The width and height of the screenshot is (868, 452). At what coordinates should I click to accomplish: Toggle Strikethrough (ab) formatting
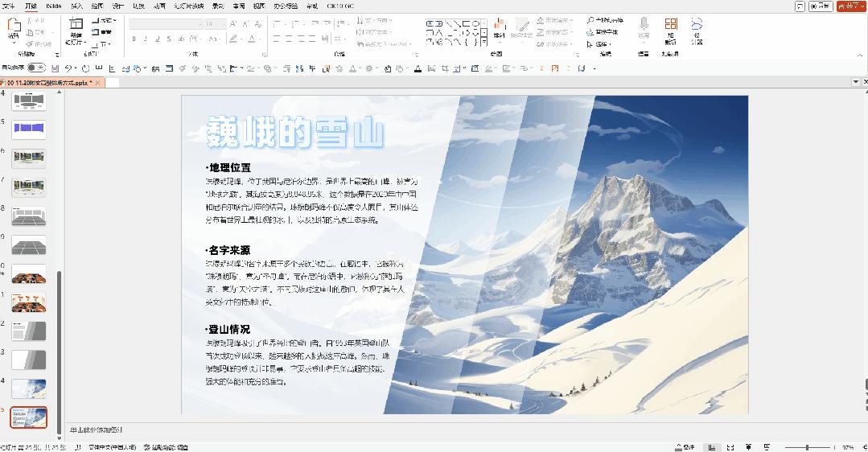(180, 39)
